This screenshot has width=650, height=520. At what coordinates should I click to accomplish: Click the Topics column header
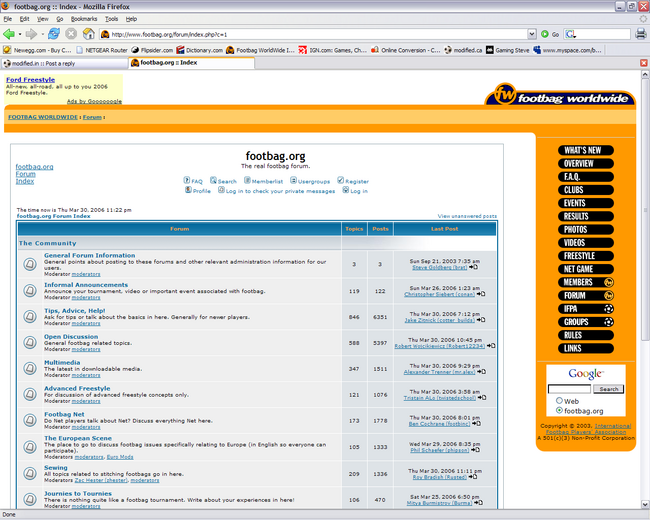pyautogui.click(x=354, y=229)
